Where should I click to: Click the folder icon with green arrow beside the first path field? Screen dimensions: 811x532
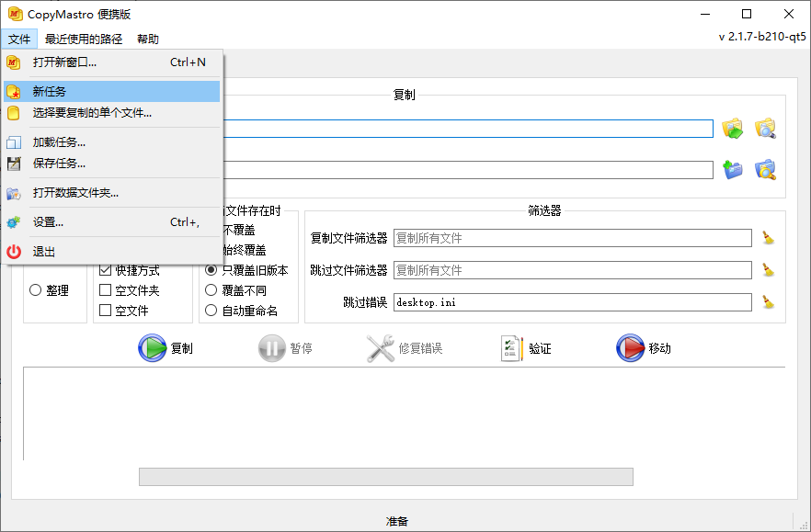(732, 129)
